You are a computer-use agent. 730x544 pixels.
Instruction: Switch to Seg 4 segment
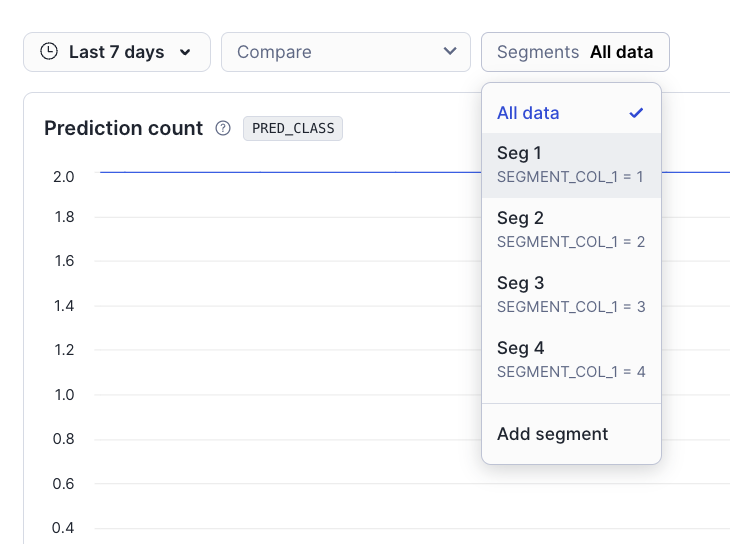570,359
